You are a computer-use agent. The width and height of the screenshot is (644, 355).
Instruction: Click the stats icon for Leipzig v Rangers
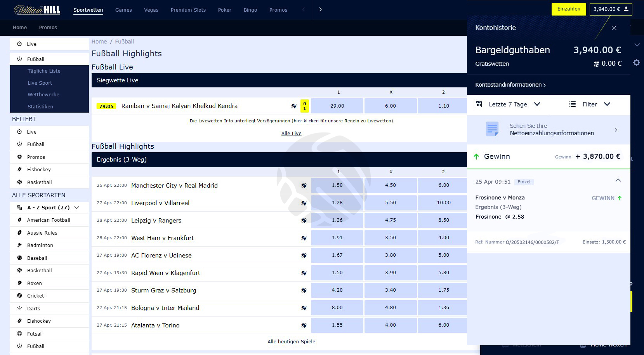tap(304, 221)
